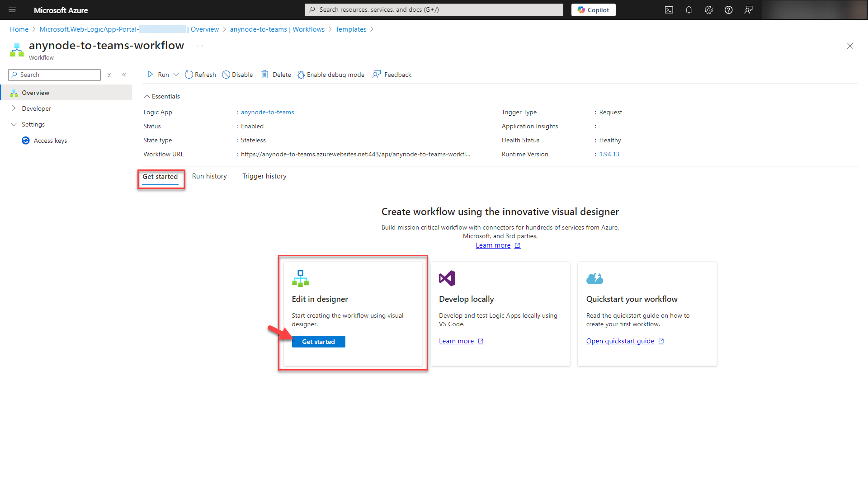
Task: Enable debug mode for the workflow
Action: point(331,75)
